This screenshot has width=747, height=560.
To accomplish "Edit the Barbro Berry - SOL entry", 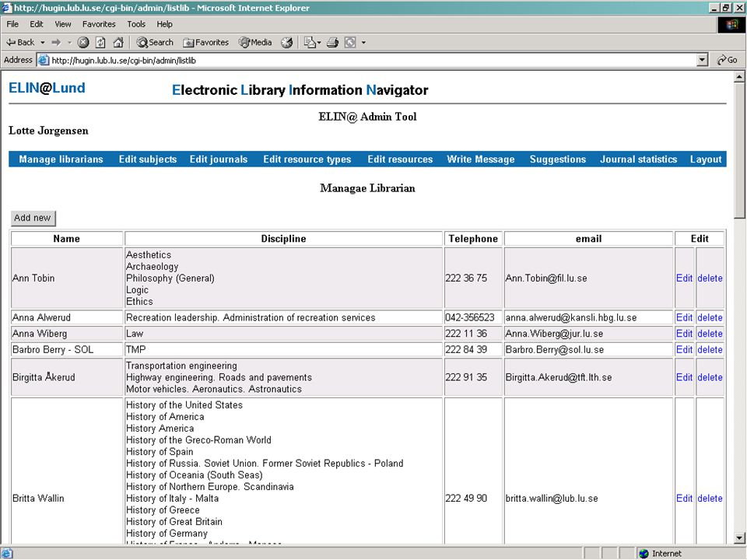I will coord(684,349).
